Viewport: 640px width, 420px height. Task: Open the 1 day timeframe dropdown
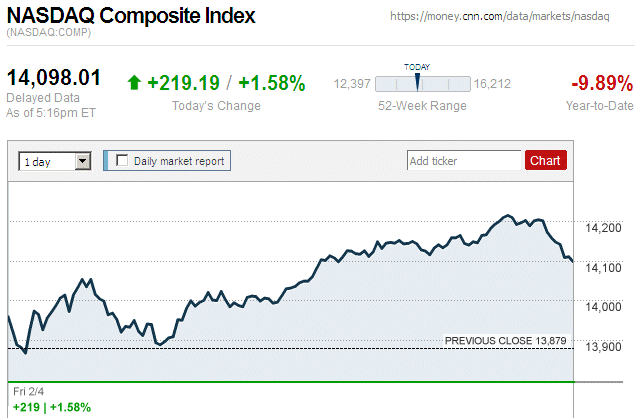pos(47,161)
